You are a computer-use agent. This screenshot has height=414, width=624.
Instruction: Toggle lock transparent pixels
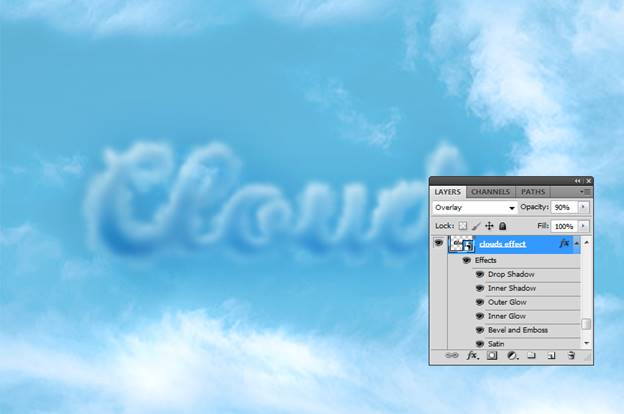point(462,226)
